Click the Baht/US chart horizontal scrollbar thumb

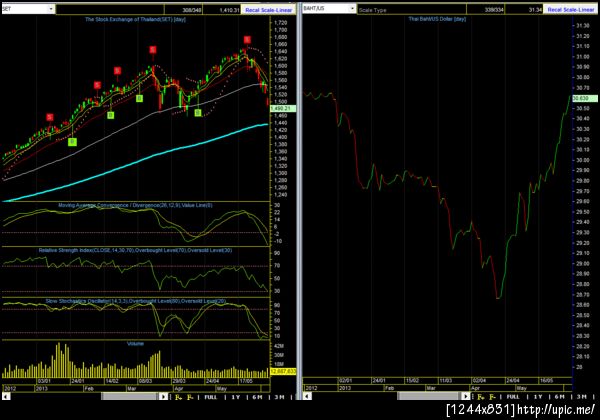(x=428, y=397)
